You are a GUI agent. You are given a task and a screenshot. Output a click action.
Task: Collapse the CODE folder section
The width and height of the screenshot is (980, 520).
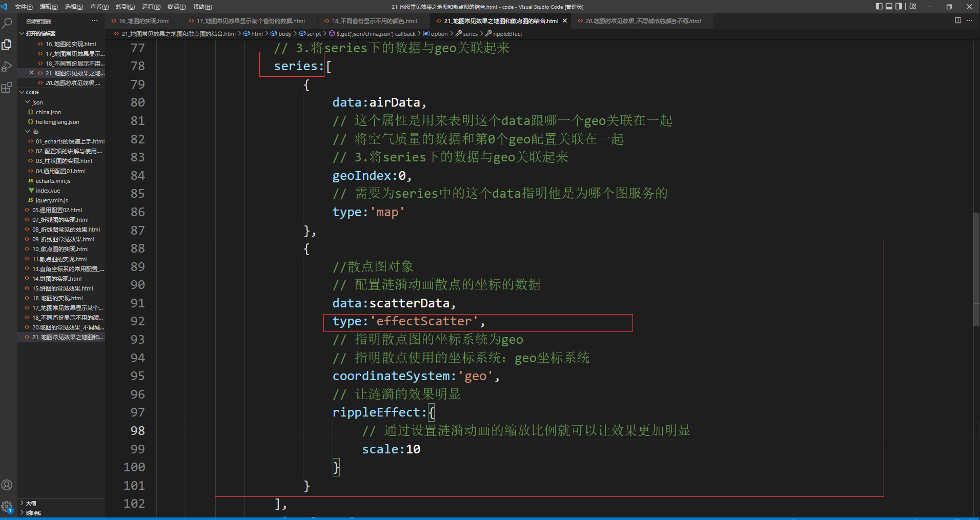click(x=32, y=92)
